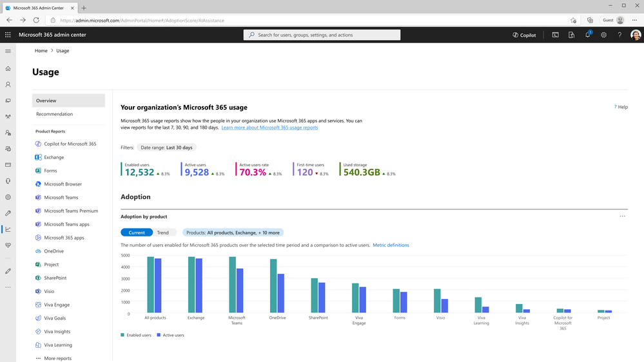
Task: Expand More reports list
Action: (54, 358)
